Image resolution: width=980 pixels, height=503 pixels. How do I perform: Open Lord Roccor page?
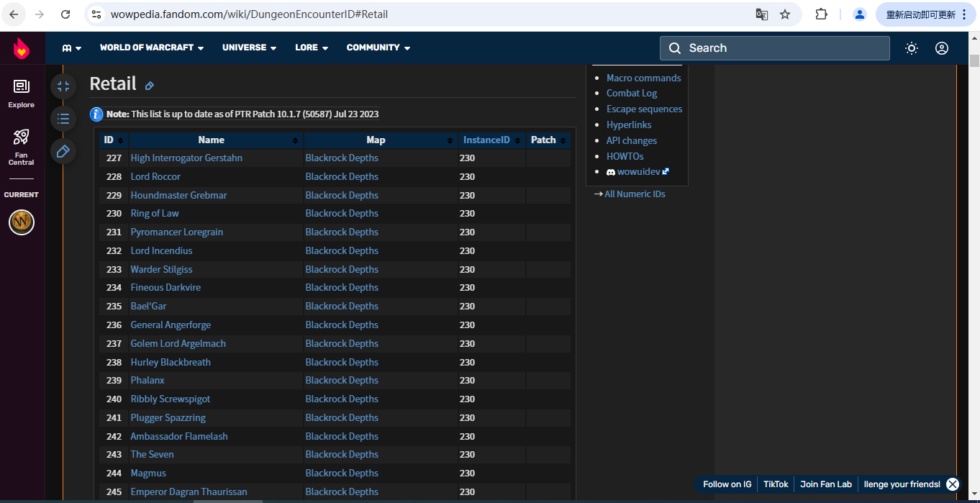[x=155, y=176]
